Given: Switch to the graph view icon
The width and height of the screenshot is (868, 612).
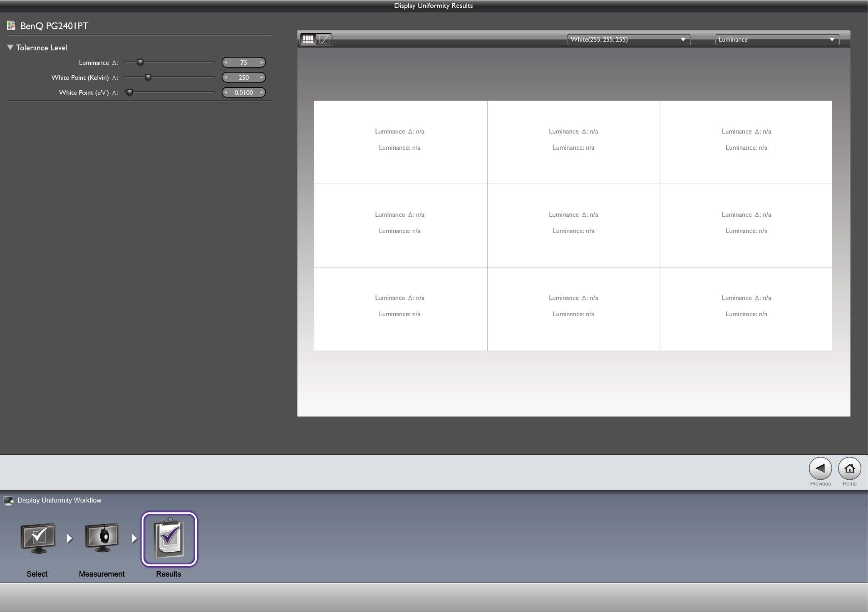Looking at the screenshot, I should tap(324, 39).
